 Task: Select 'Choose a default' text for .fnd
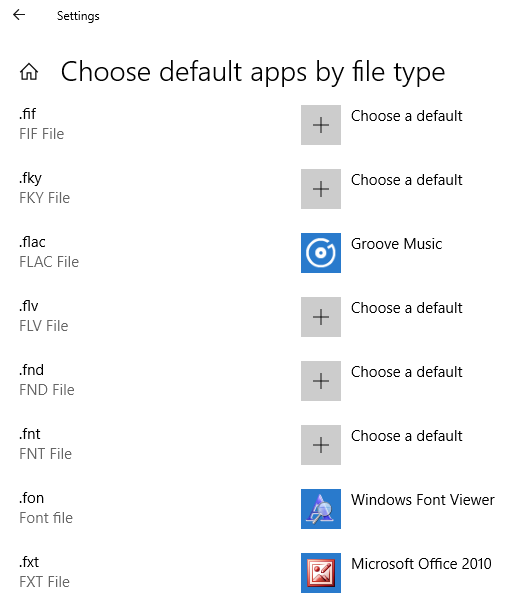coord(406,372)
